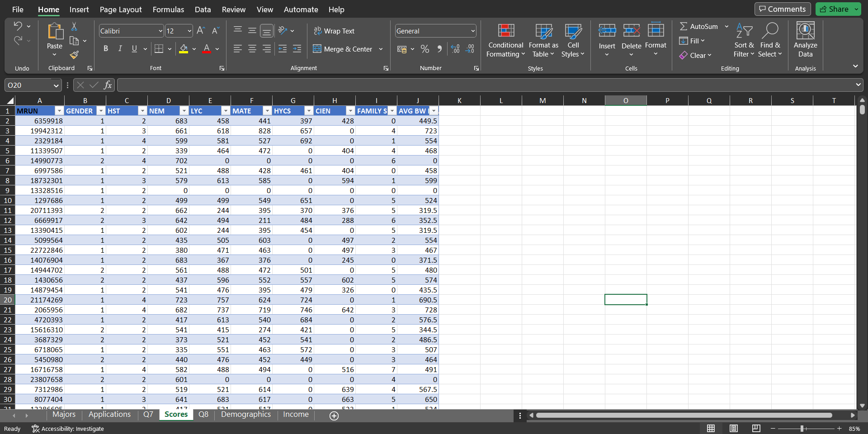Screen dimensions: 868x434
Task: Click the Comments button
Action: click(x=783, y=9)
